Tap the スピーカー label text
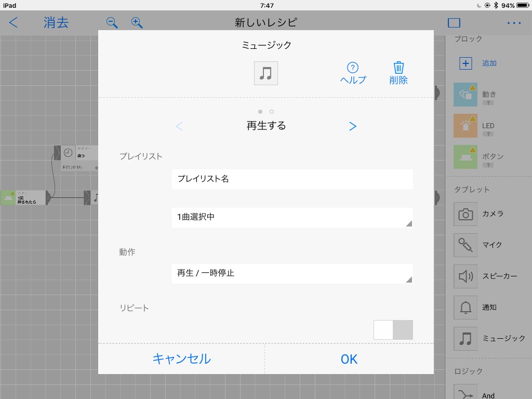532x399 pixels. point(500,276)
